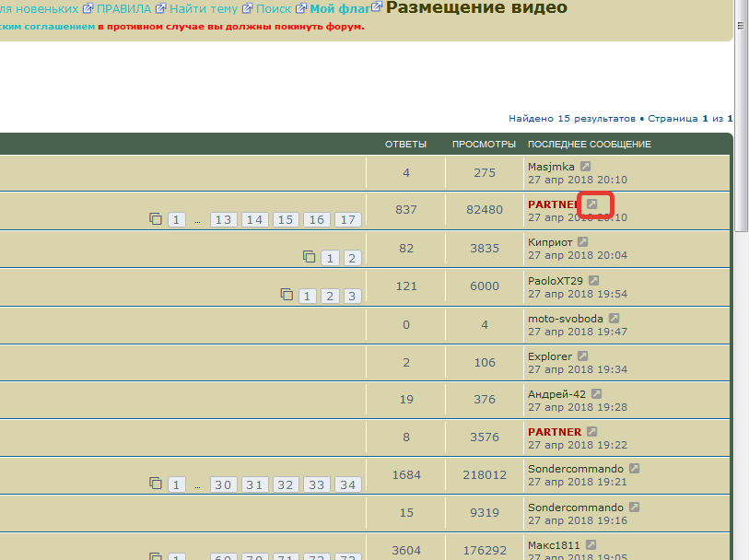Open the ПРАВИЛА link
749x560 pixels.
click(123, 8)
